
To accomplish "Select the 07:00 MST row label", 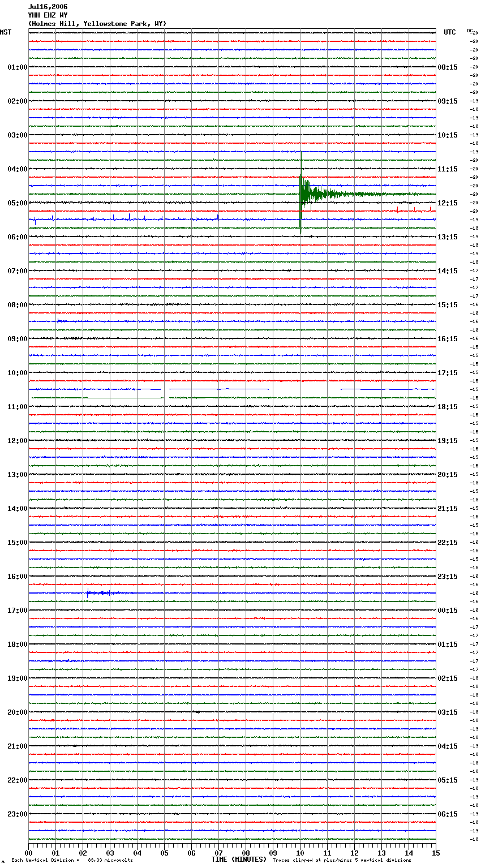I will point(18,271).
